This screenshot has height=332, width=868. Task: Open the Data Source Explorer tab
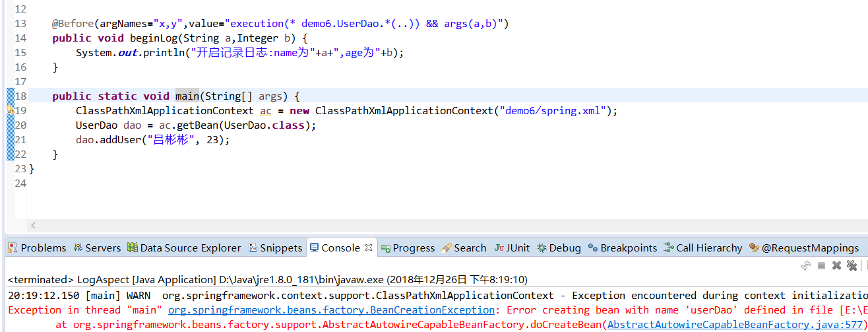pos(184,248)
